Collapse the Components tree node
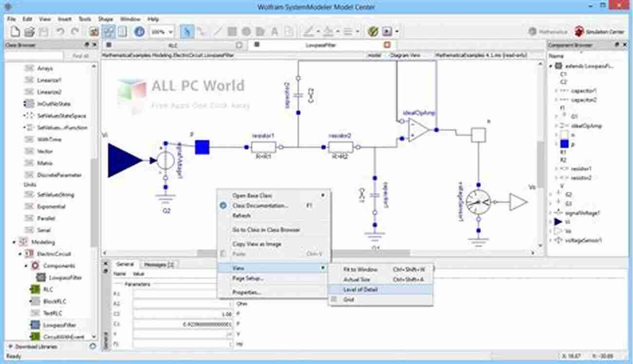The height and width of the screenshot is (364, 633). (26, 266)
